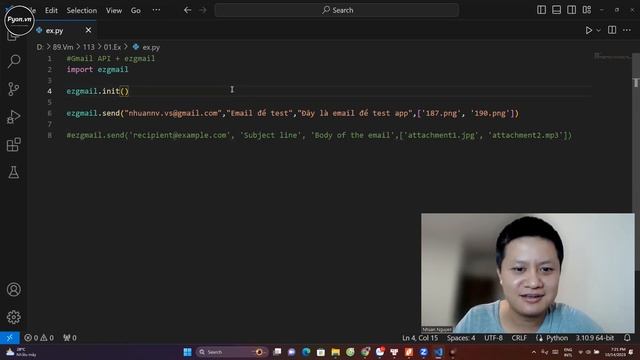Click the commented recipient@example.com line
Screen dimensions: 640x360
coord(319,135)
